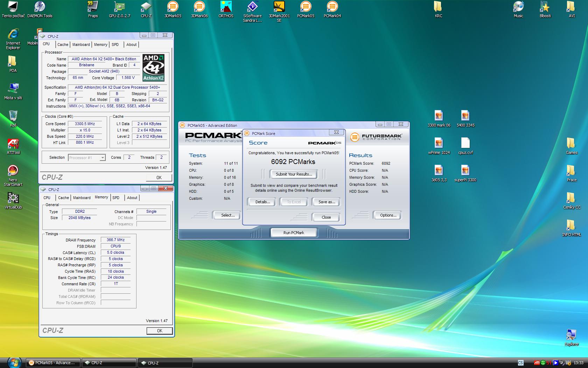
Task: Click the CS language indicator in tray
Action: (x=520, y=363)
